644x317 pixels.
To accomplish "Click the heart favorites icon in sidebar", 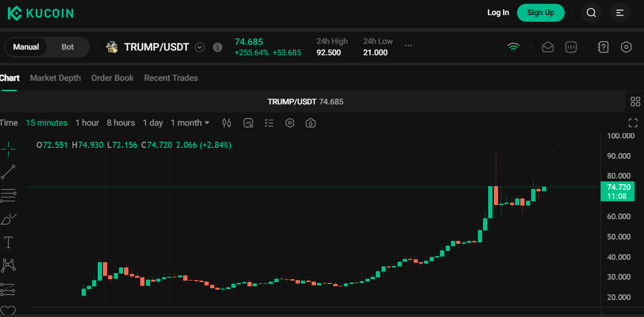I will pos(8,310).
